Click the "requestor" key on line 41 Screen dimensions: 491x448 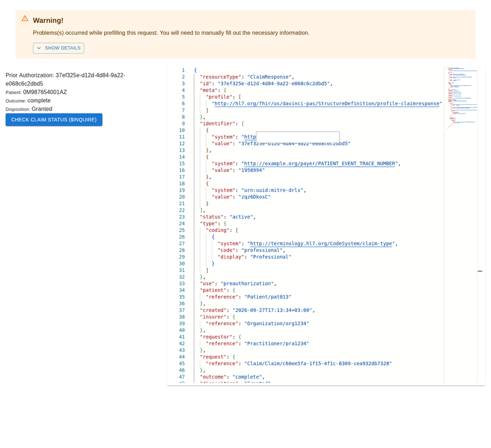[216, 337]
